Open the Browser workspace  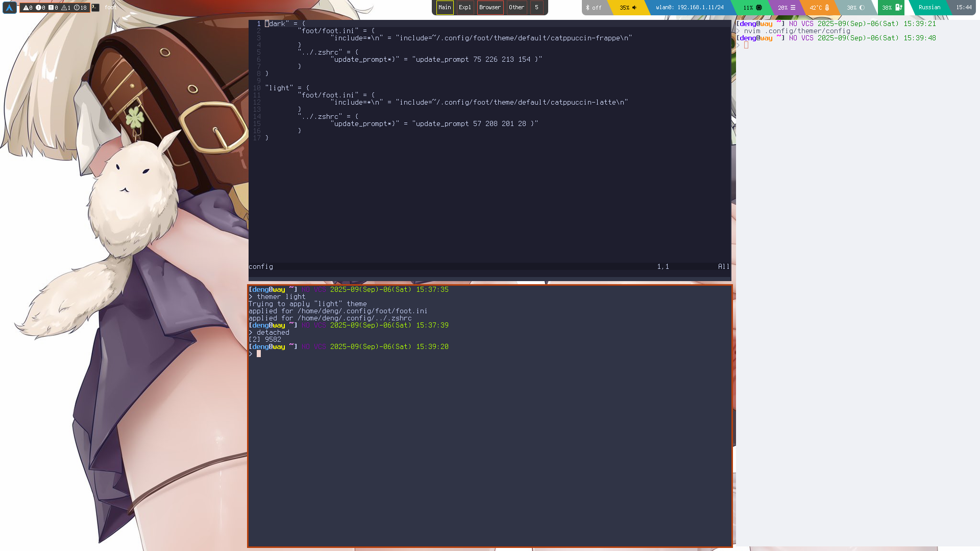click(x=490, y=8)
